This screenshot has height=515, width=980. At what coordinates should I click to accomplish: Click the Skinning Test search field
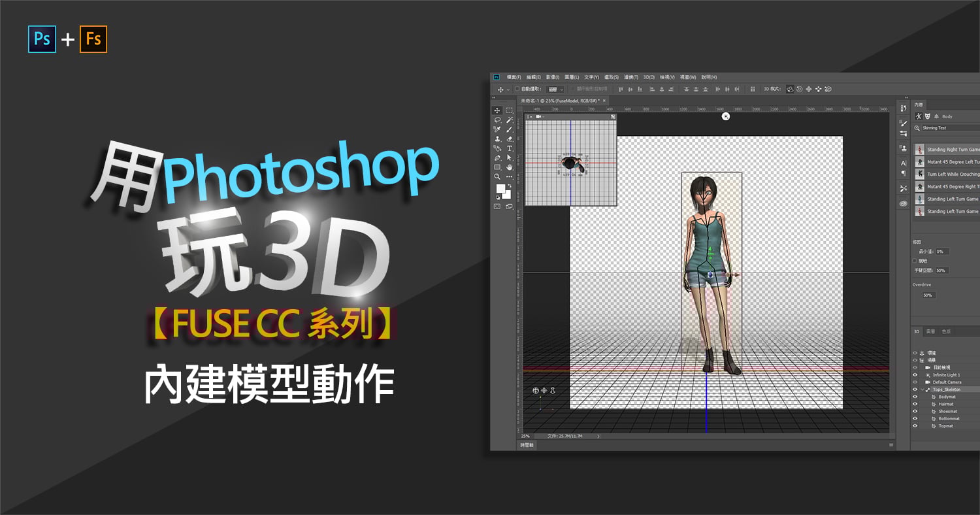click(x=949, y=128)
